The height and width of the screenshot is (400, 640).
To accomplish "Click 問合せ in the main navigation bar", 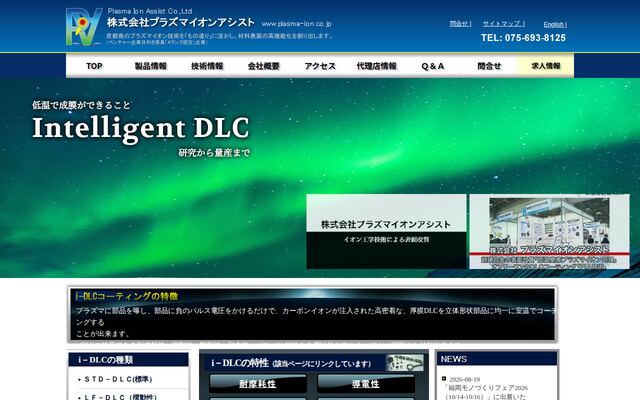I will click(489, 66).
